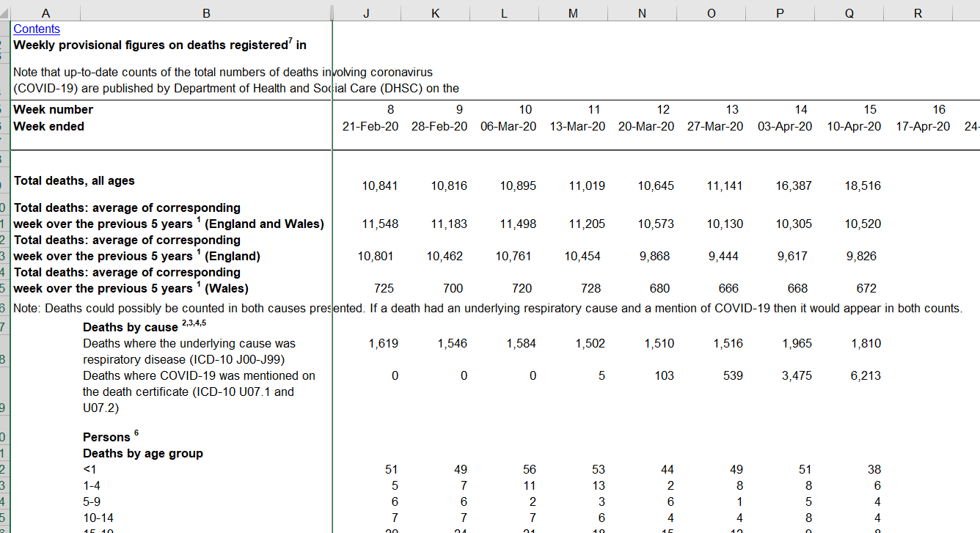This screenshot has width=980, height=533.
Task: Select COVID-19 deaths value 103
Action: point(663,375)
